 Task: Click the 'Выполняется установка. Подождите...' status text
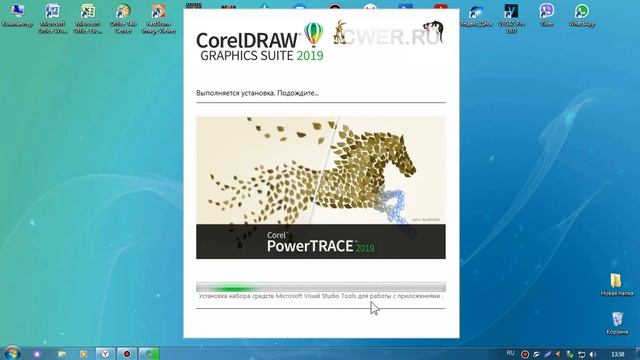(257, 93)
